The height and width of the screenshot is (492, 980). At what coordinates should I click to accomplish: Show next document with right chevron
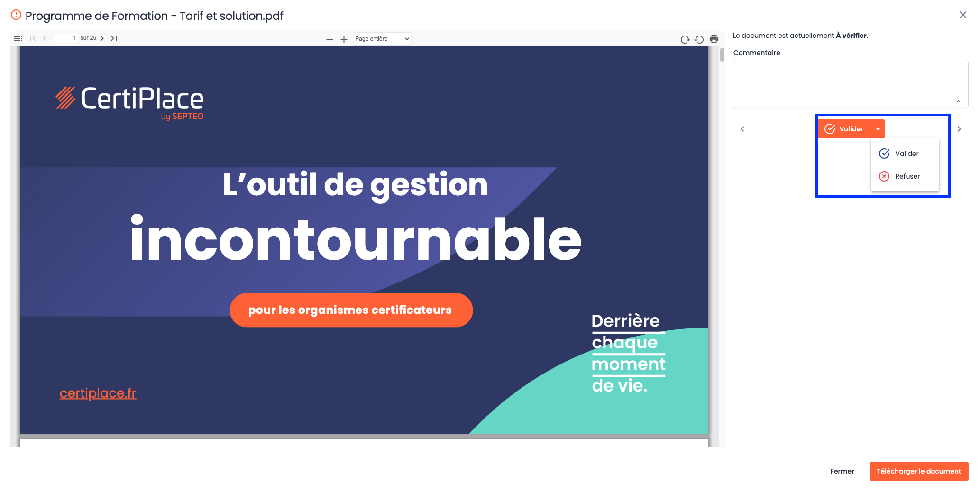(959, 129)
